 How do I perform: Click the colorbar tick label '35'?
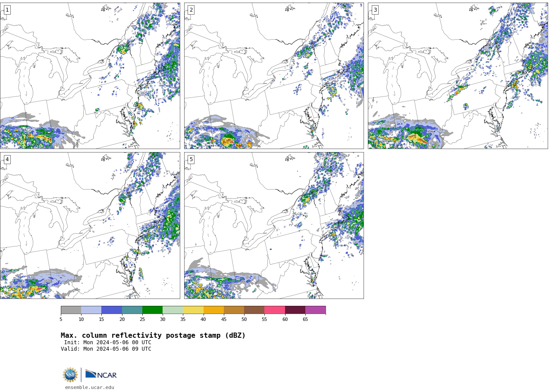click(x=183, y=319)
